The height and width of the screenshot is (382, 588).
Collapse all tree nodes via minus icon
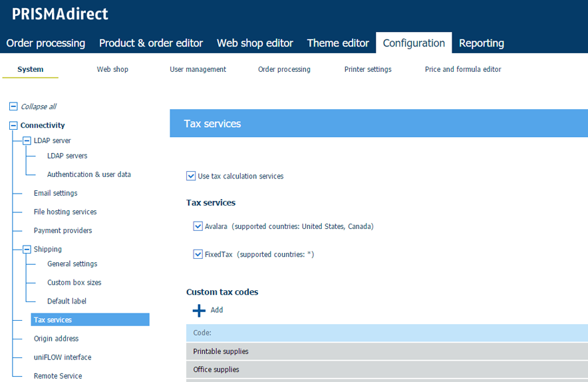tap(13, 106)
